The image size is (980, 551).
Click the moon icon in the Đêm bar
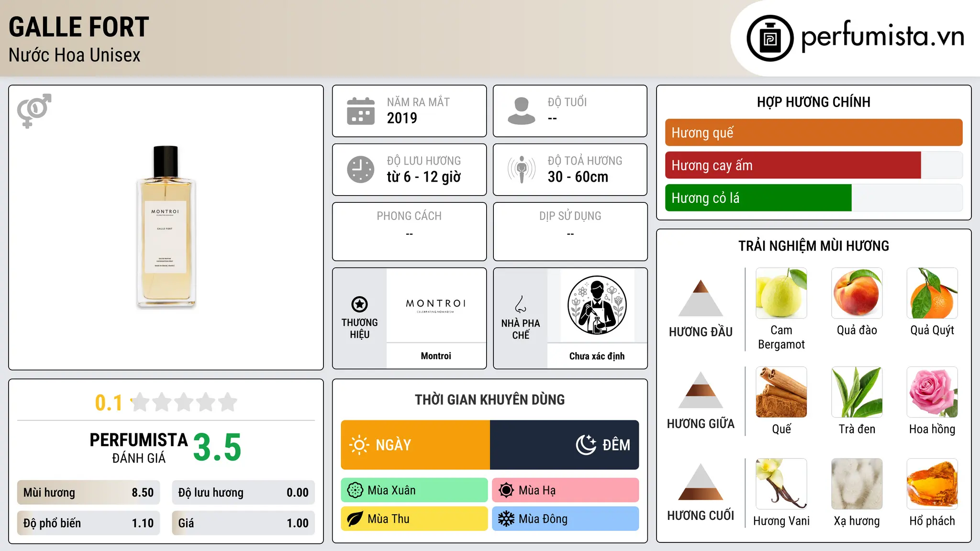pos(586,445)
